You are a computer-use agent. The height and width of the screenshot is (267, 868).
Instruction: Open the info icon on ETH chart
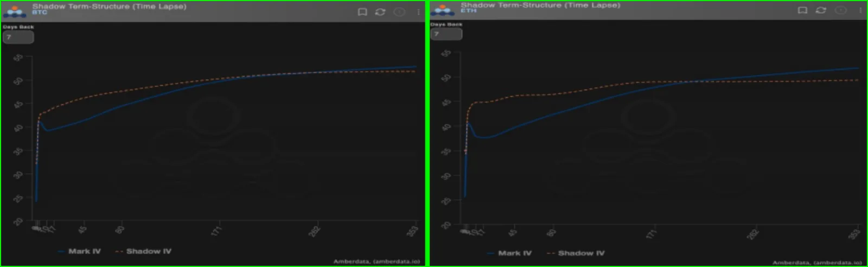point(840,10)
